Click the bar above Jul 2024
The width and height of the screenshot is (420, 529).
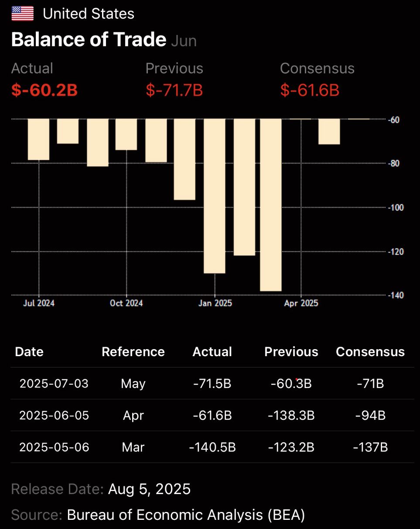(38, 139)
